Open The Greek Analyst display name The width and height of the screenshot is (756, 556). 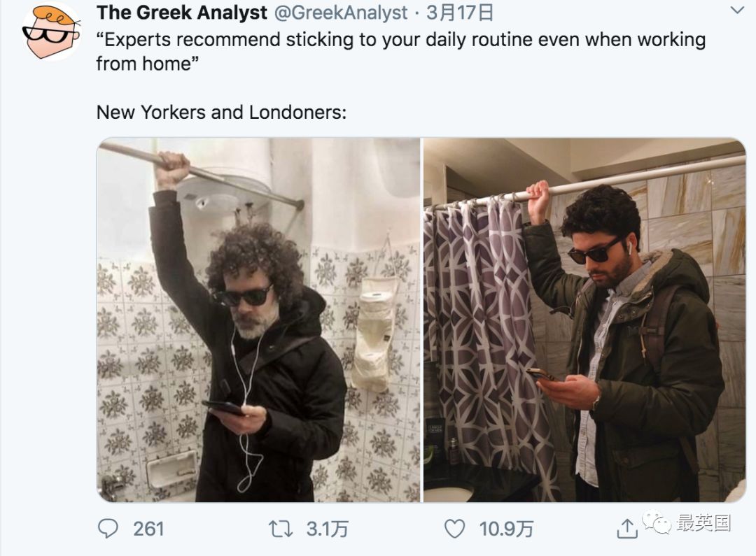tap(182, 13)
